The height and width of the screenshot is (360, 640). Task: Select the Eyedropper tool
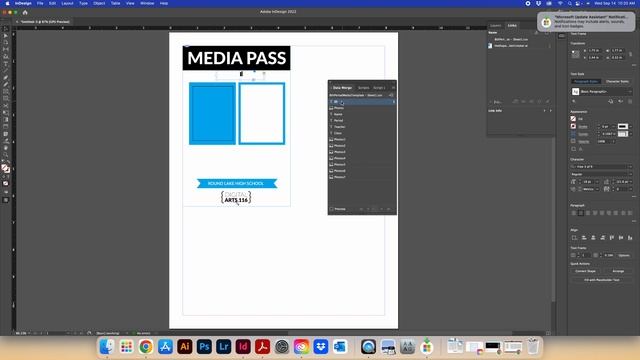pos(6,141)
